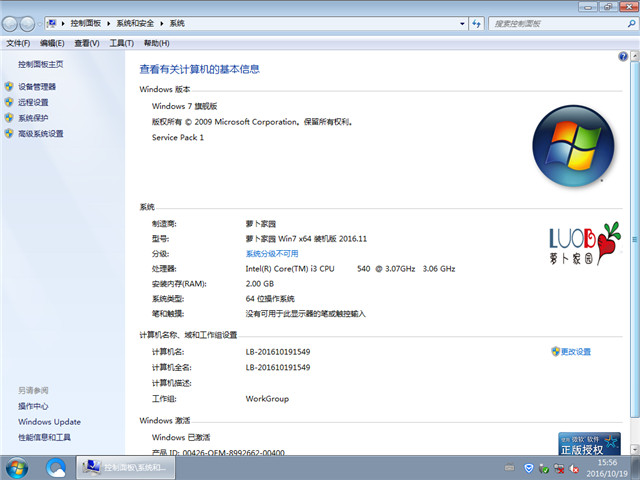This screenshot has width=640, height=480.
Task: Click the shield icon beside 高级系统设置
Action: pos(9,133)
